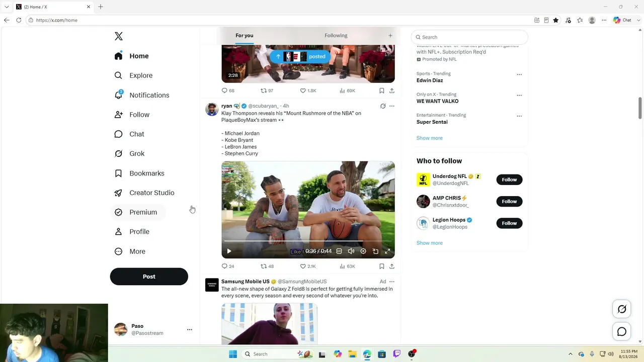Open Samsung Mobile US profile name
Viewport: 644px width, 362px height.
pyautogui.click(x=246, y=282)
